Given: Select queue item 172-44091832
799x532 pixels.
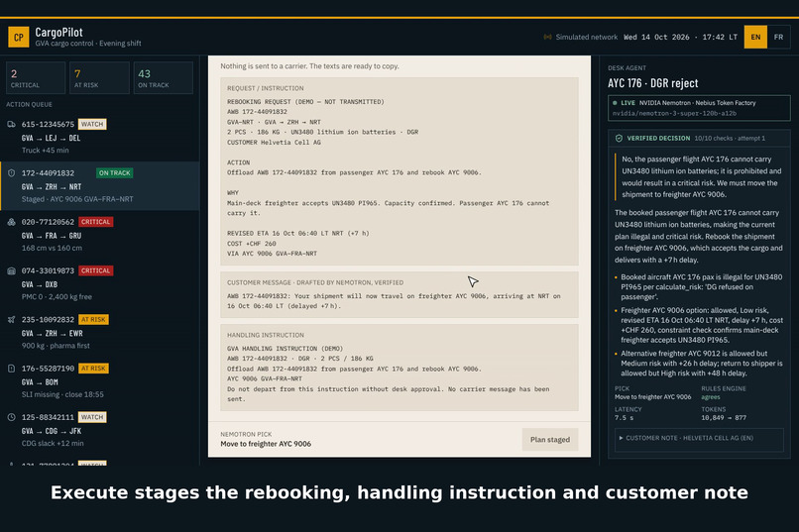Looking at the screenshot, I should click(100, 186).
